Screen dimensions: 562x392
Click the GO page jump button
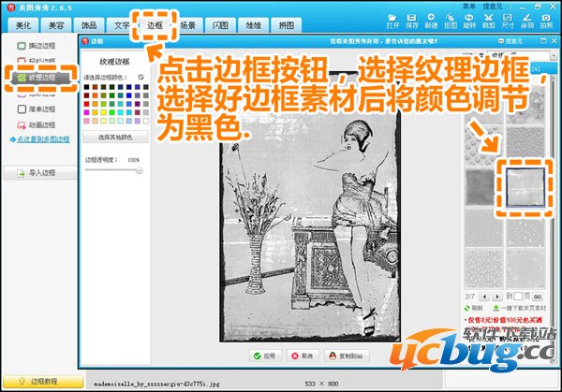[x=538, y=297]
